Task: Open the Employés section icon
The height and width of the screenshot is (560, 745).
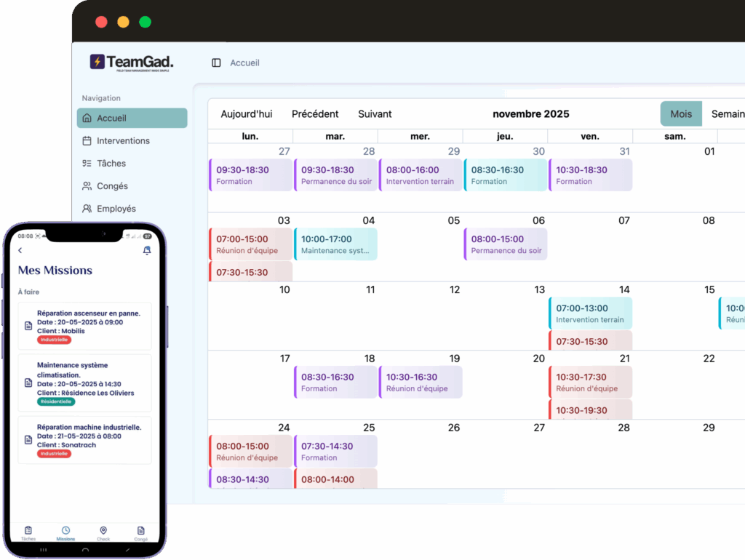Action: click(x=87, y=209)
